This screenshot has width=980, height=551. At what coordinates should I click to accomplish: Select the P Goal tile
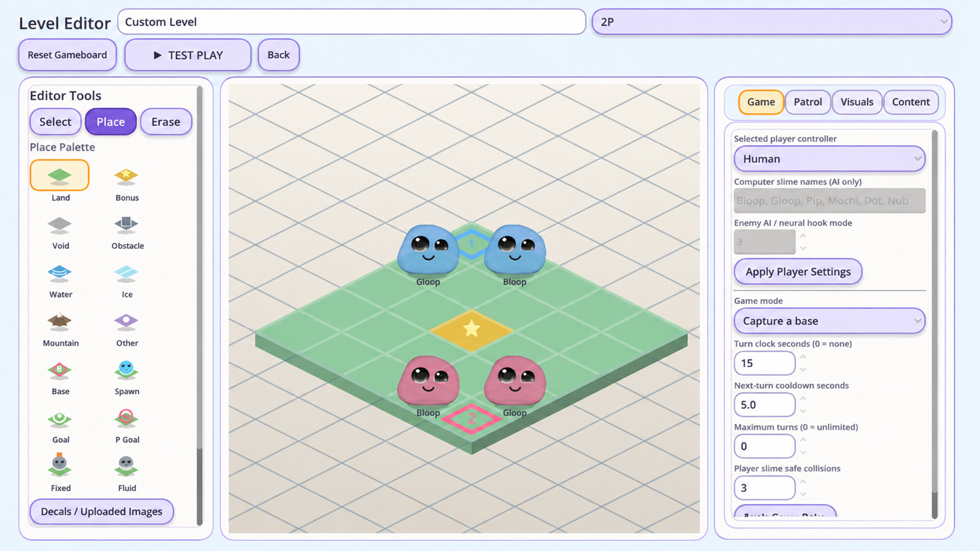[x=127, y=419]
